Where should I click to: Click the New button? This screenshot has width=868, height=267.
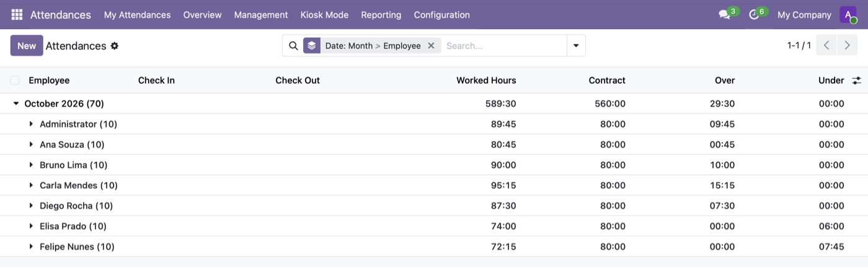click(x=27, y=45)
